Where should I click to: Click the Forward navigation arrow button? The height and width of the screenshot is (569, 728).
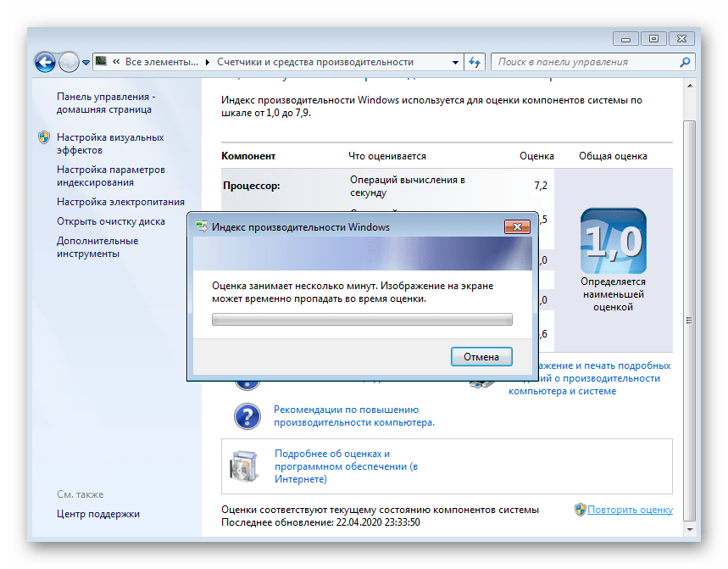point(69,62)
